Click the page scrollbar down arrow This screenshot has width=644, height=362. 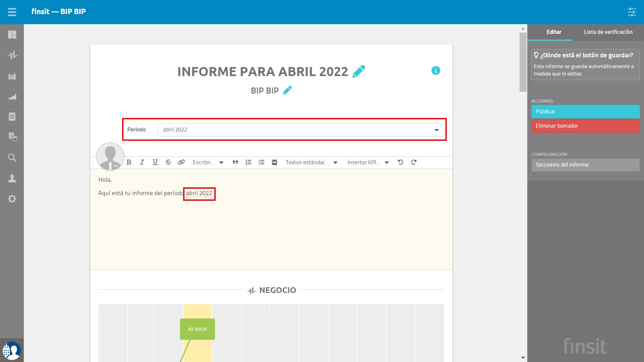[x=523, y=358]
